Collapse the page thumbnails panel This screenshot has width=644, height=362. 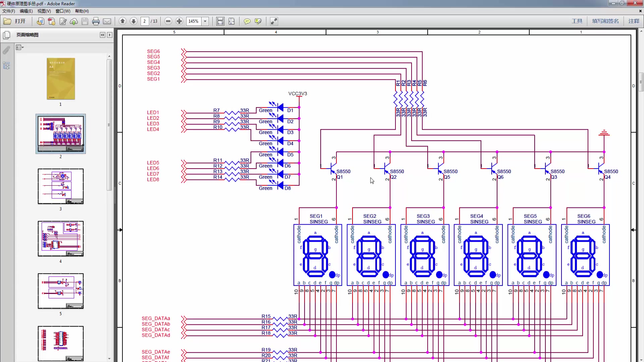(x=103, y=35)
